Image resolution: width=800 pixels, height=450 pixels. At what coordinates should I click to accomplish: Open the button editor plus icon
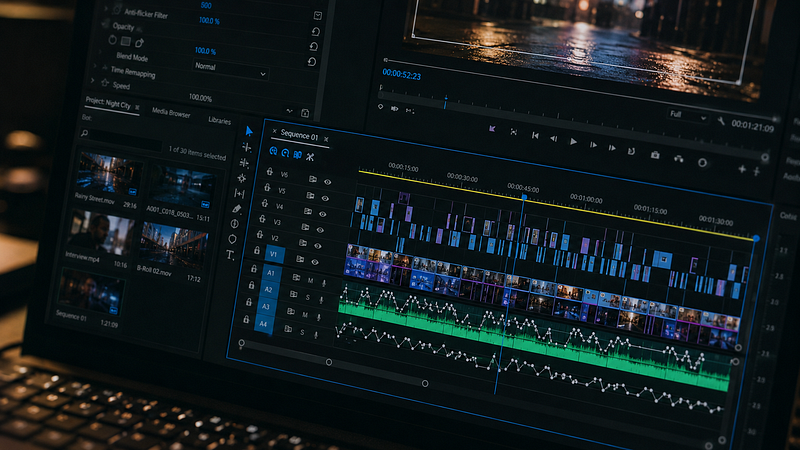point(742,169)
